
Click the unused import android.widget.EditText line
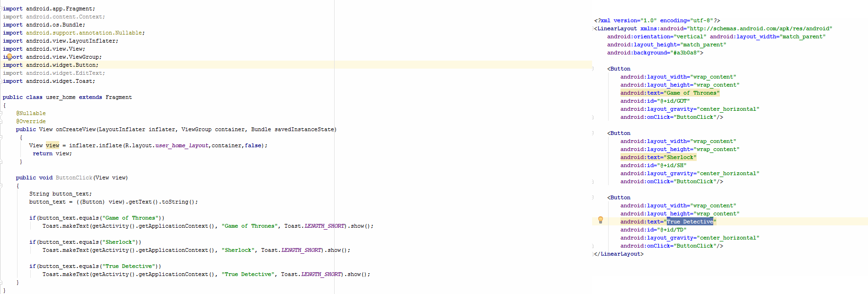54,73
